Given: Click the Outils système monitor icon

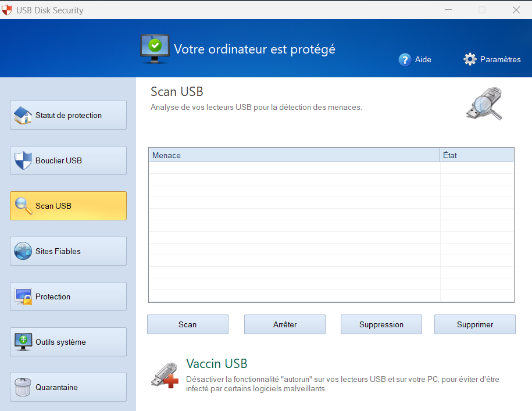Looking at the screenshot, I should [23, 342].
